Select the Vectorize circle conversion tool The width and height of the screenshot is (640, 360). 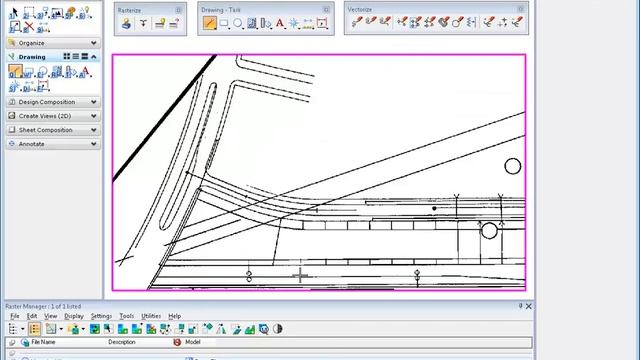point(457,22)
